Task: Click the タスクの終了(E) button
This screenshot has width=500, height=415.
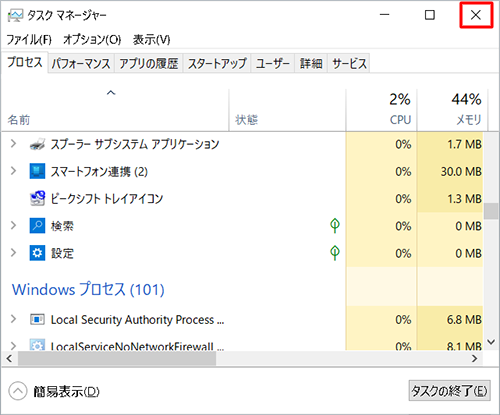Action: [449, 391]
